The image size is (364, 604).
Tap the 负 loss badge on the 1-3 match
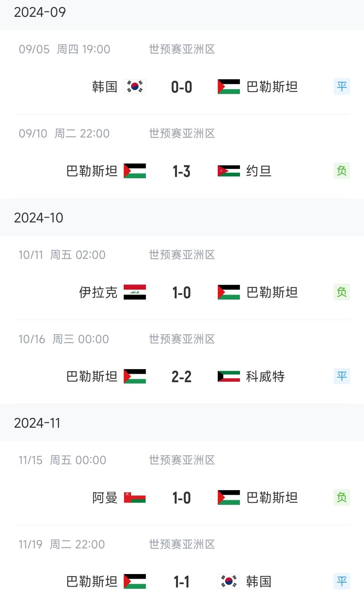pyautogui.click(x=342, y=171)
